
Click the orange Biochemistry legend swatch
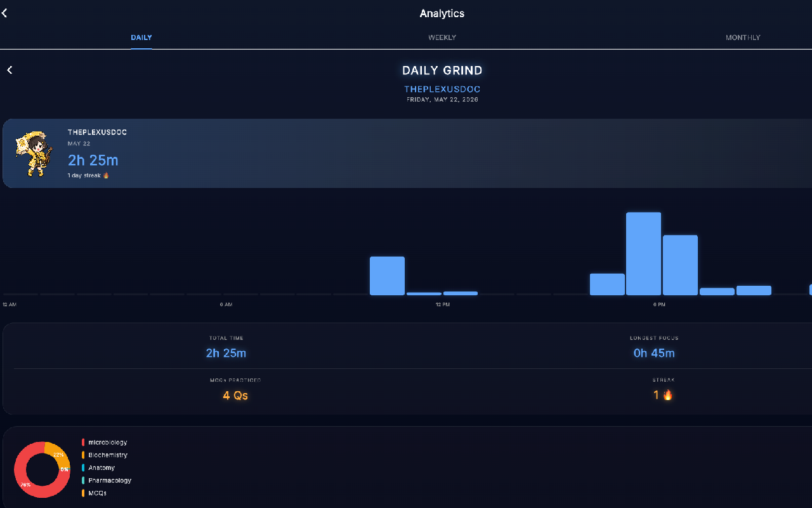pyautogui.click(x=83, y=455)
